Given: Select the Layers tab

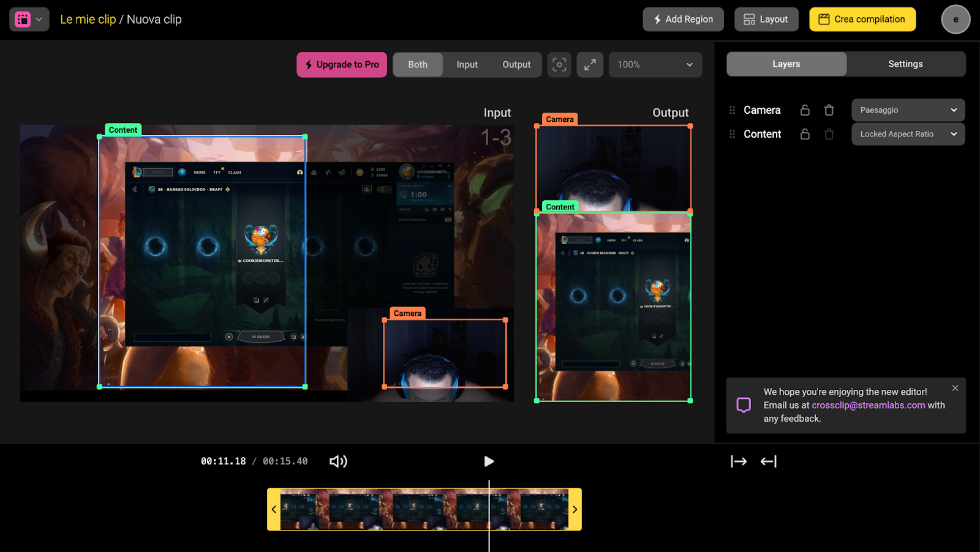Looking at the screenshot, I should (786, 64).
